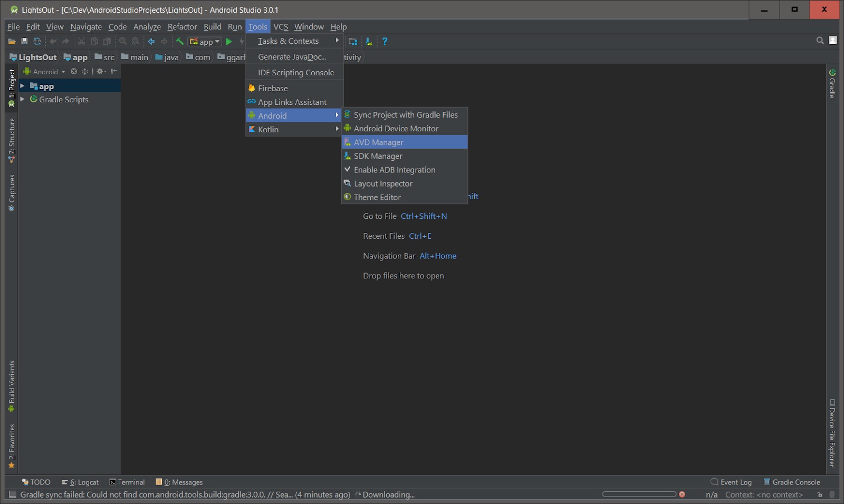The height and width of the screenshot is (504, 844).
Task: Cancel the download with the red stop icon
Action: [682, 495]
